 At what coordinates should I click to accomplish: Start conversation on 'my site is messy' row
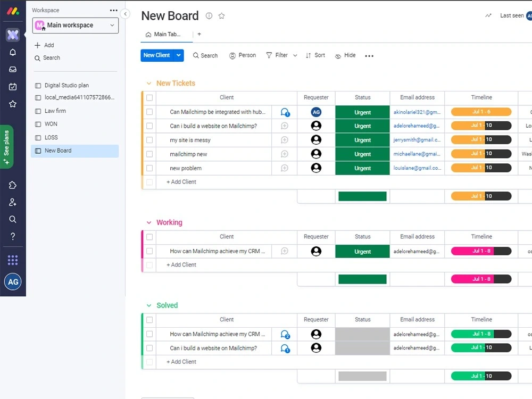tap(284, 140)
